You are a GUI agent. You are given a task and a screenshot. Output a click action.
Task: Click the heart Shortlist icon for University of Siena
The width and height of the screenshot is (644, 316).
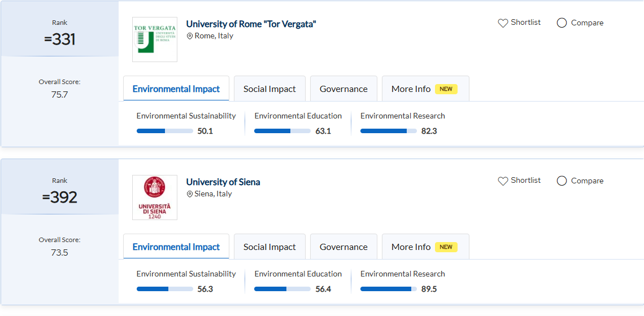tap(503, 181)
